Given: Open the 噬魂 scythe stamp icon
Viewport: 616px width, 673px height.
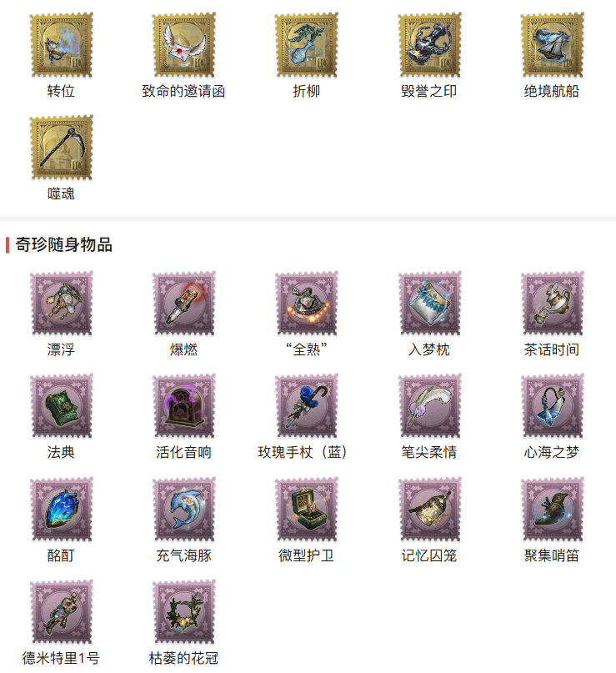Looking at the screenshot, I should tap(61, 148).
